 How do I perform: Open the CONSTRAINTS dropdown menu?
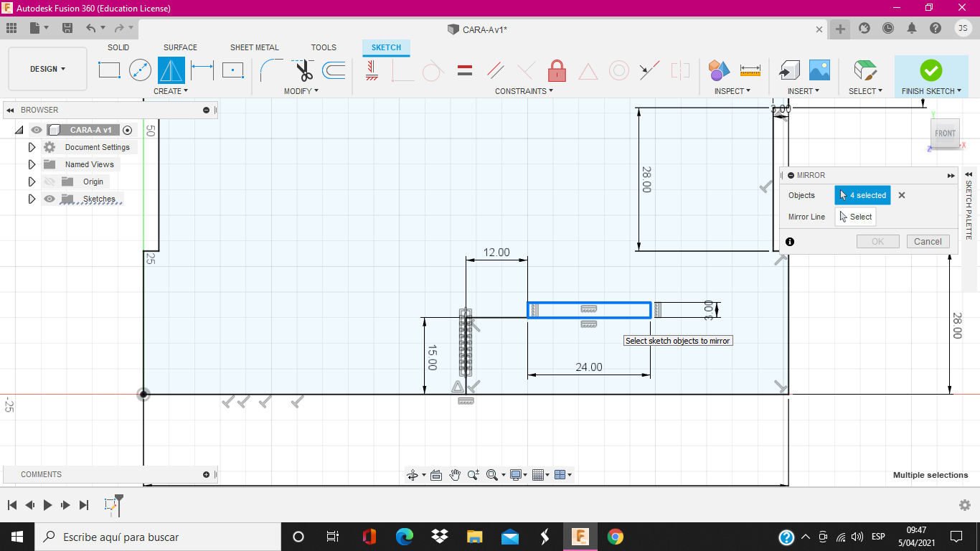click(524, 91)
